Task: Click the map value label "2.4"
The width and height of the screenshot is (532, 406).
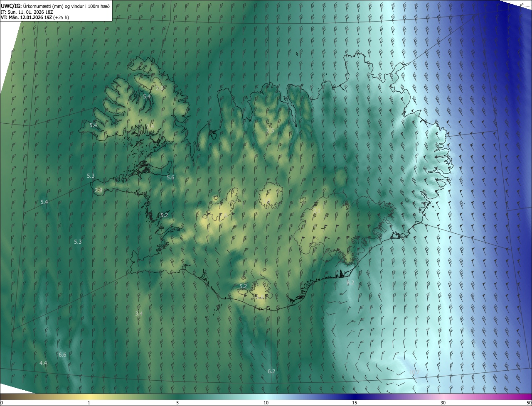Action: pyautogui.click(x=150, y=126)
